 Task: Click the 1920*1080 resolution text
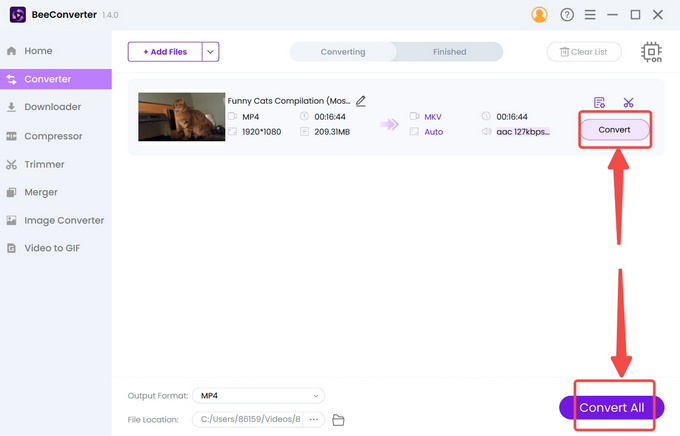[262, 132]
